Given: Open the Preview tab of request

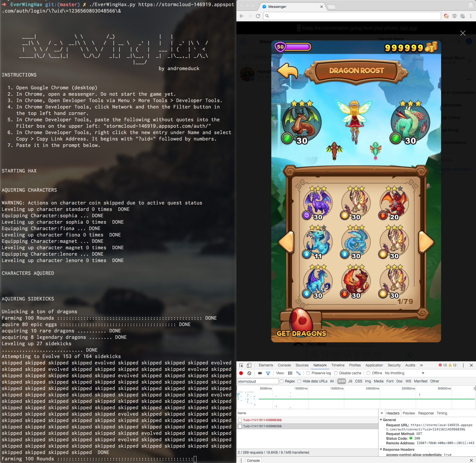Looking at the screenshot, I should point(409,413).
